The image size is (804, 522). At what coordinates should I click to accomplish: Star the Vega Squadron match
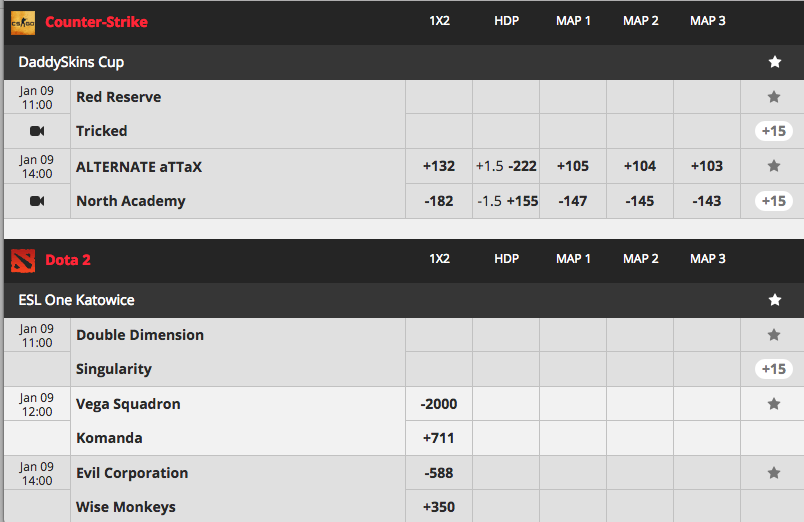pos(774,404)
